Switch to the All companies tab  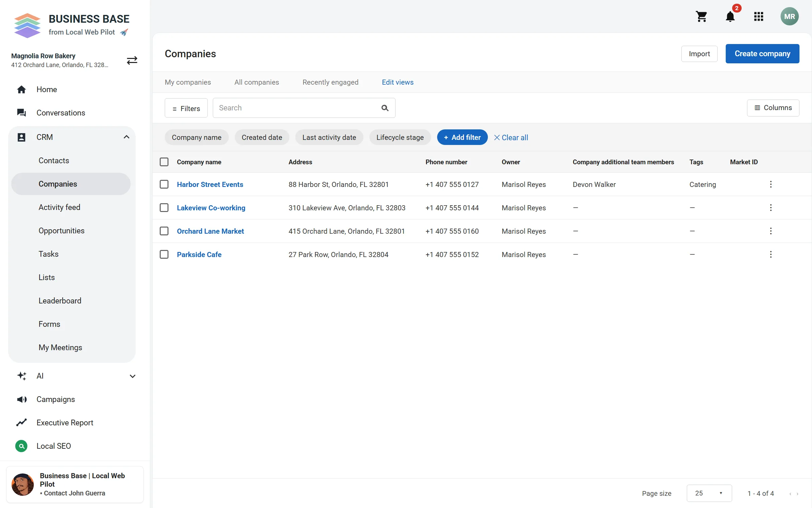257,82
